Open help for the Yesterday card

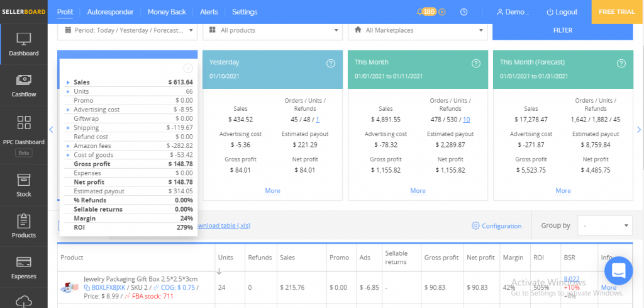coord(330,63)
